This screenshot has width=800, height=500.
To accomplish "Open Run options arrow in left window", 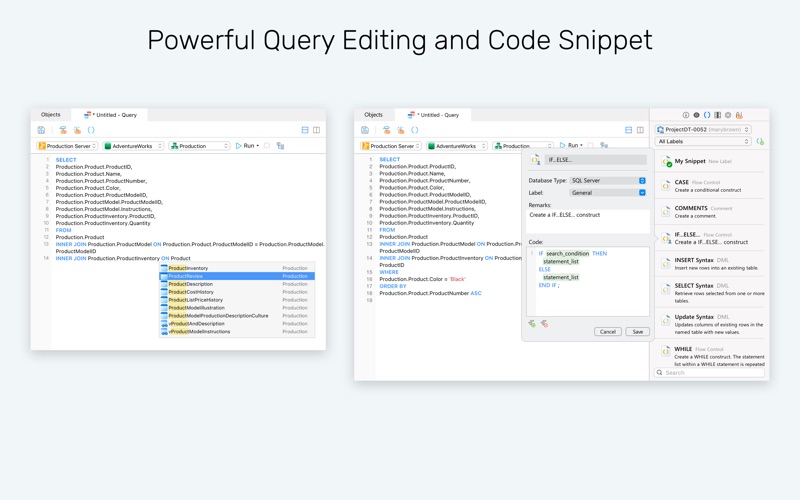I will [x=258, y=146].
